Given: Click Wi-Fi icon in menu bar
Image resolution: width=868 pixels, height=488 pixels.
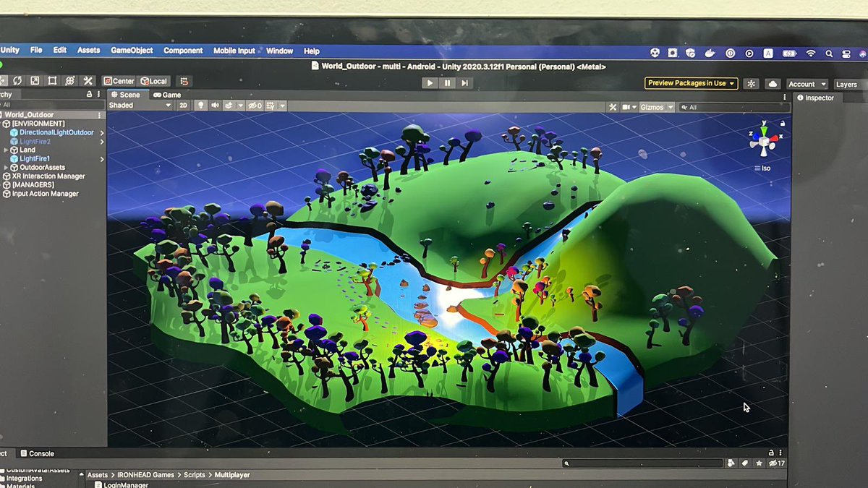Looking at the screenshot, I should 811,53.
